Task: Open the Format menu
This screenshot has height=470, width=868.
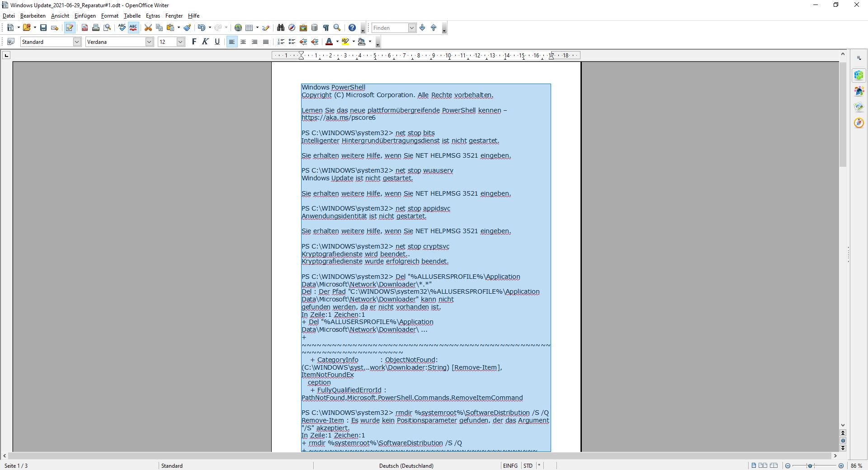Action: coord(110,16)
